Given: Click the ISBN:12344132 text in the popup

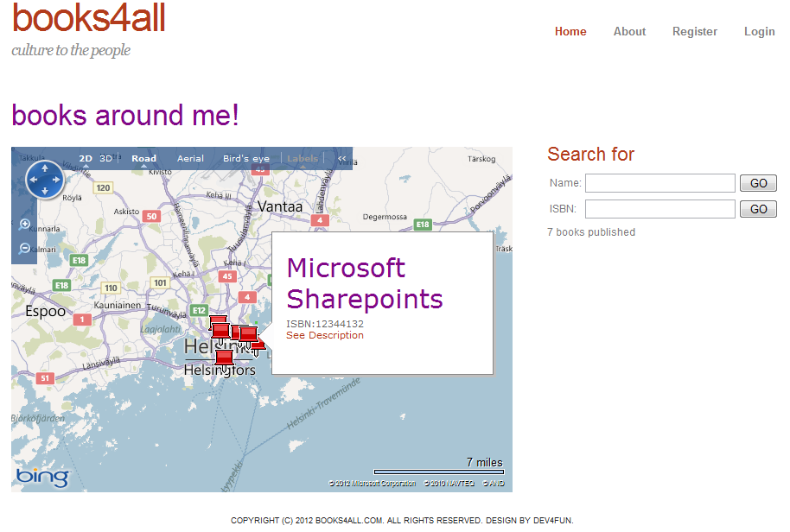Looking at the screenshot, I should (325, 324).
